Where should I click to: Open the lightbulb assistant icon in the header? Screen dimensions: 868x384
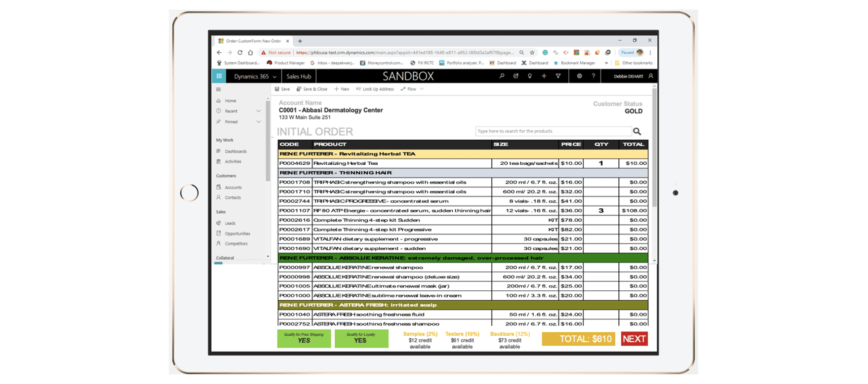tap(530, 76)
